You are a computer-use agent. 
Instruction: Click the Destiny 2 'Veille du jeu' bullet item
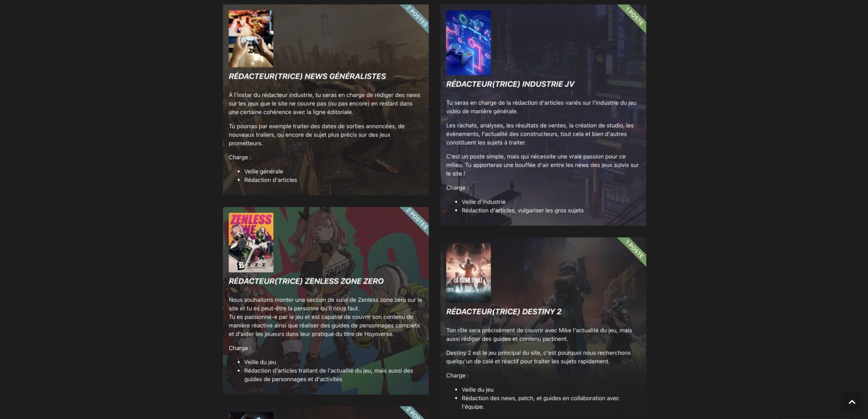point(477,390)
